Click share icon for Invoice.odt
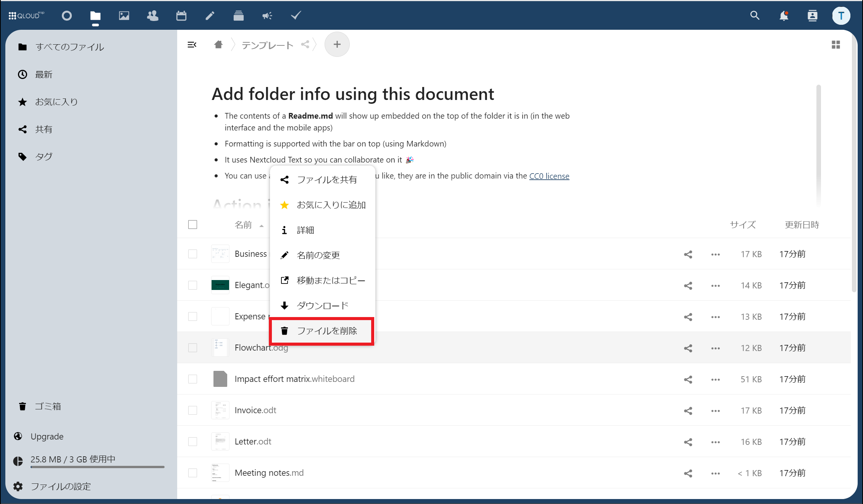 point(688,411)
